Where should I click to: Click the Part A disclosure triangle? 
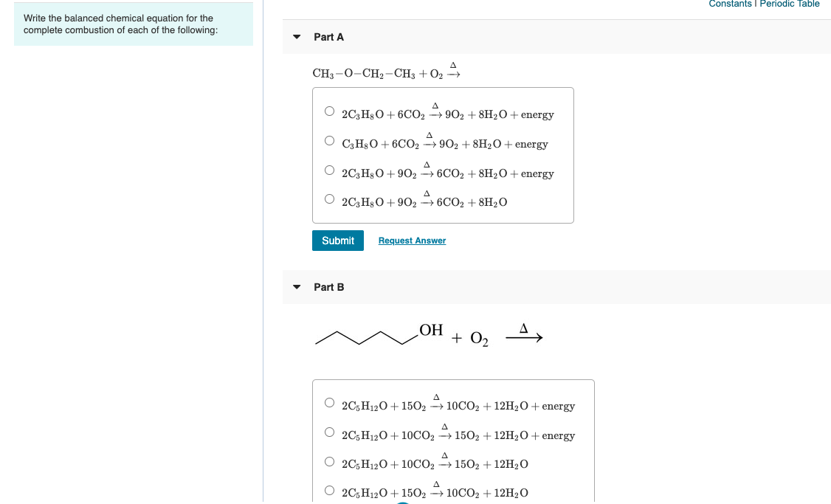coord(297,37)
